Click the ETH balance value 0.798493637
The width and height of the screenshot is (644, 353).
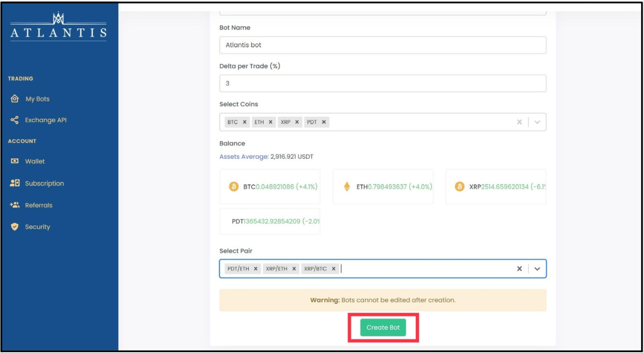pyautogui.click(x=387, y=187)
